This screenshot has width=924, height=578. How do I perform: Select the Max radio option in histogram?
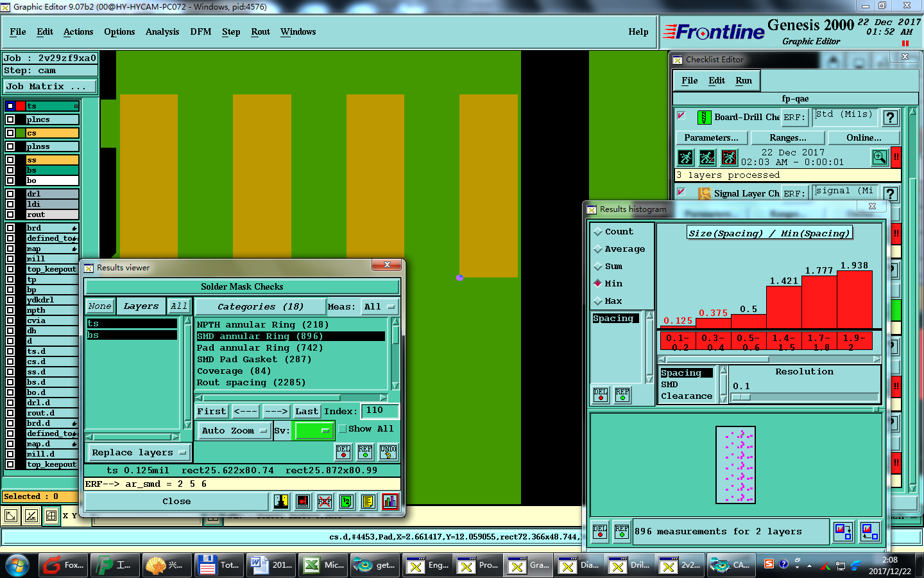608,301
